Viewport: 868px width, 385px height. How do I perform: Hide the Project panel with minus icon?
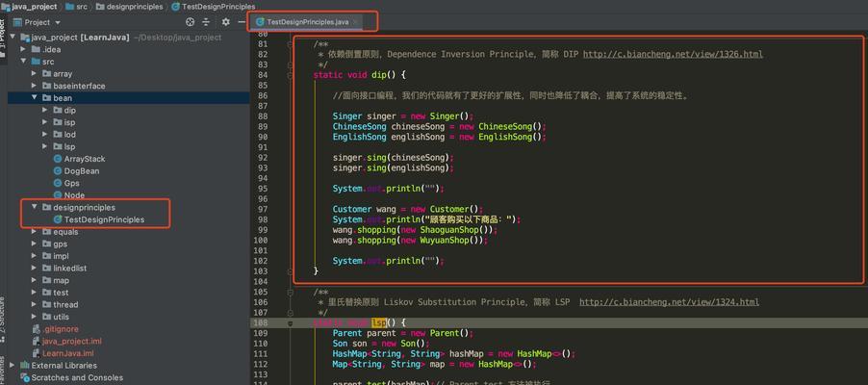pyautogui.click(x=242, y=22)
